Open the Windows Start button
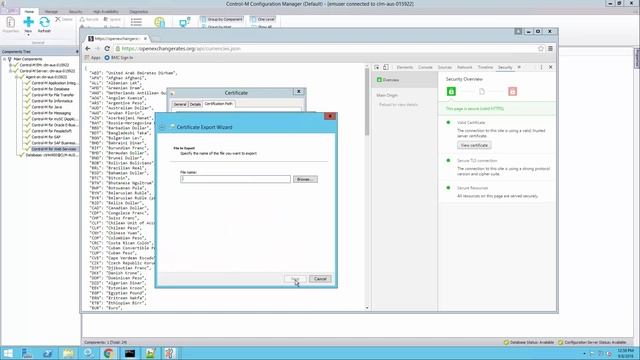Viewport: 640px width, 360px height. click(8, 353)
